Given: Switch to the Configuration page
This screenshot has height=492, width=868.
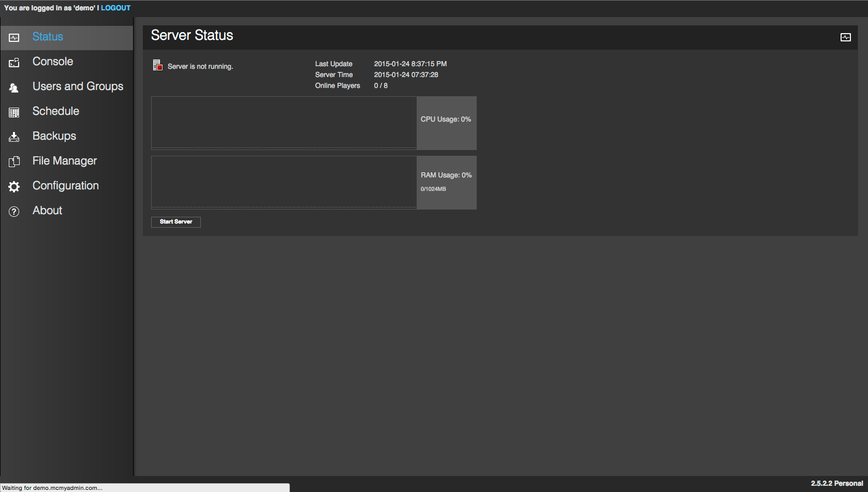Looking at the screenshot, I should [x=65, y=186].
